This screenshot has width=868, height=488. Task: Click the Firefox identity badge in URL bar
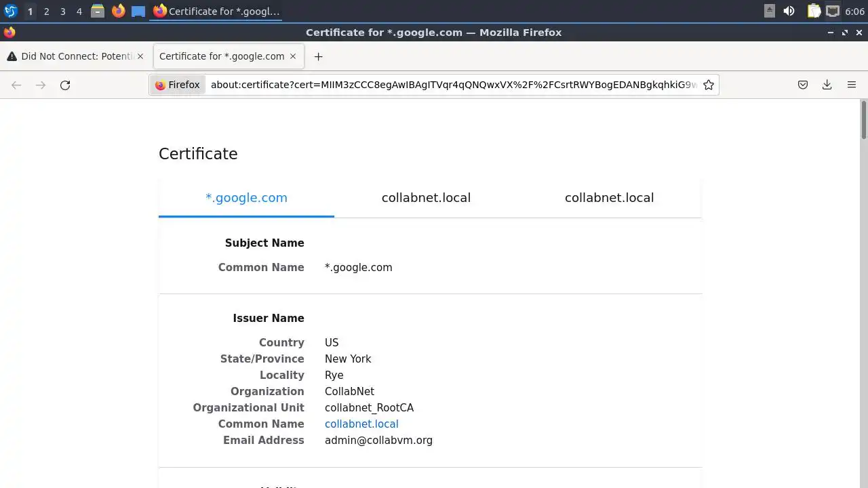pyautogui.click(x=178, y=85)
